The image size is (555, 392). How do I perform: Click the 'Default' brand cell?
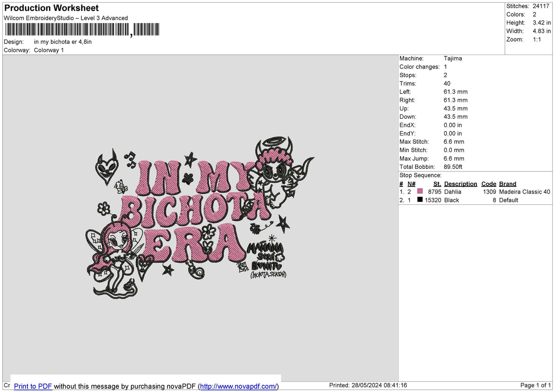[508, 200]
